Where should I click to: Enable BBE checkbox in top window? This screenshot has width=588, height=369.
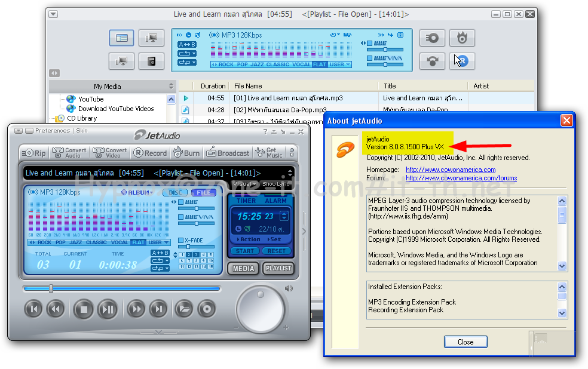370,43
